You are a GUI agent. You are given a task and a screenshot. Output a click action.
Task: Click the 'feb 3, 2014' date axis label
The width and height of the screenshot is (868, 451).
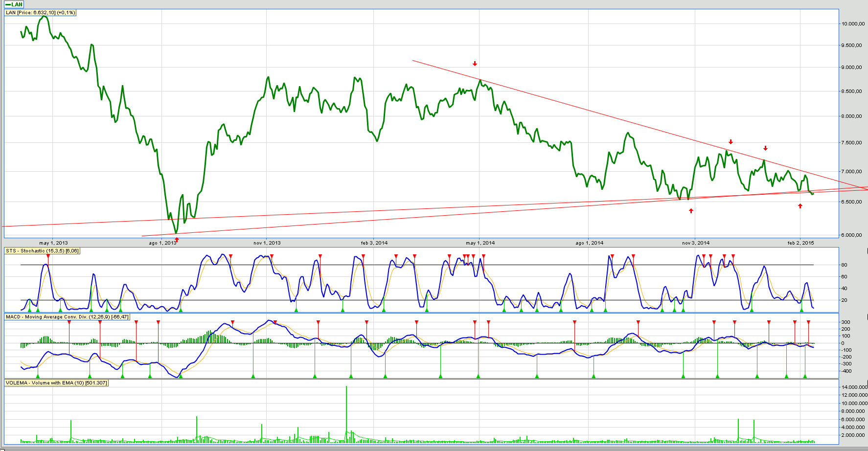click(x=374, y=243)
